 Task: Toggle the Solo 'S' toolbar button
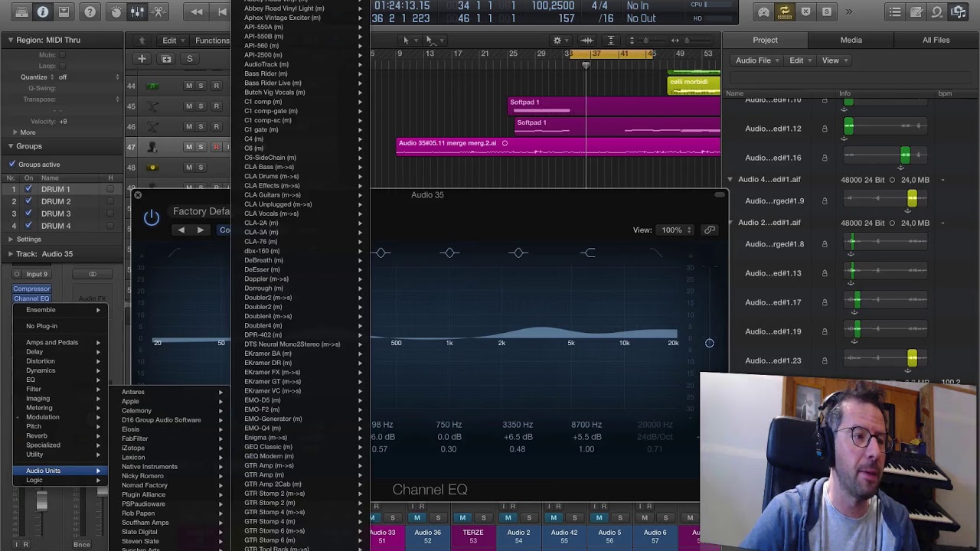tap(827, 11)
